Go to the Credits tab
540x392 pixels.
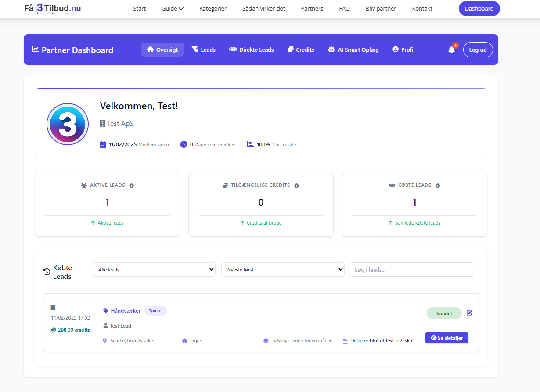tap(301, 50)
